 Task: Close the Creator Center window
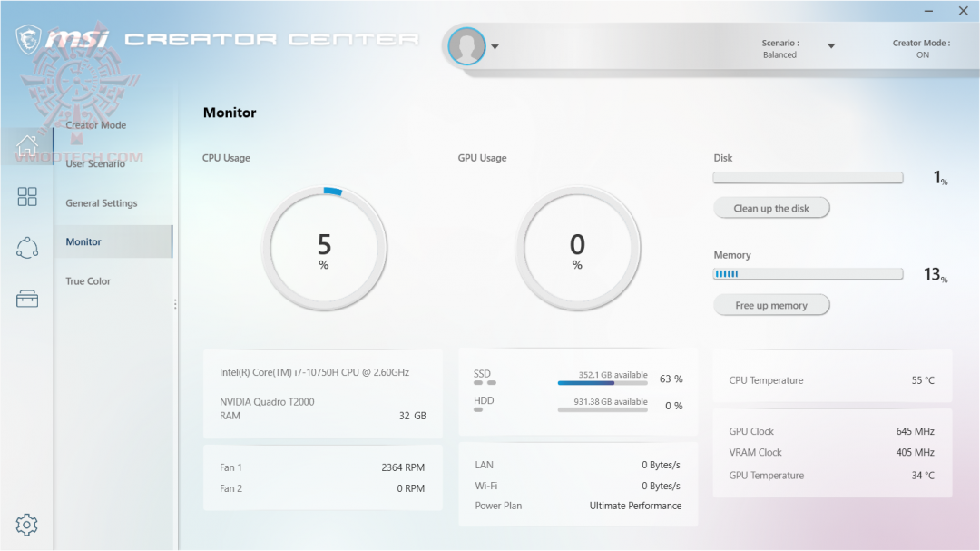(963, 11)
